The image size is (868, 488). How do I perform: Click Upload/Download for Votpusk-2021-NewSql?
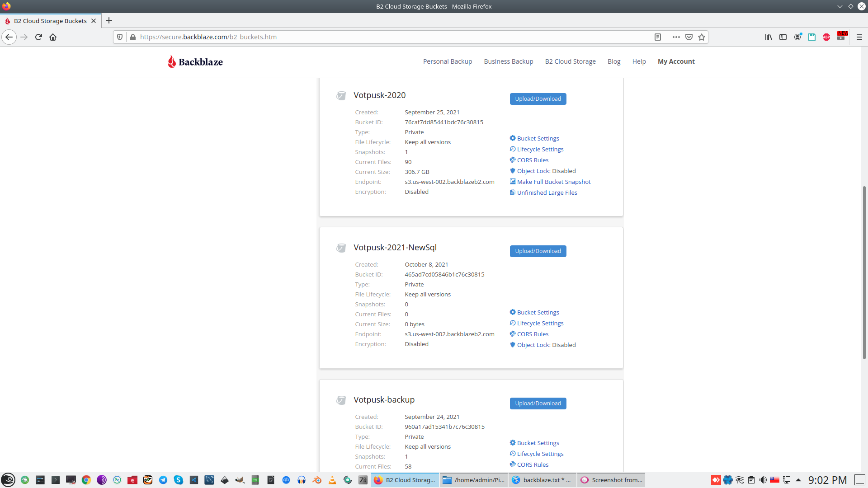tap(538, 251)
